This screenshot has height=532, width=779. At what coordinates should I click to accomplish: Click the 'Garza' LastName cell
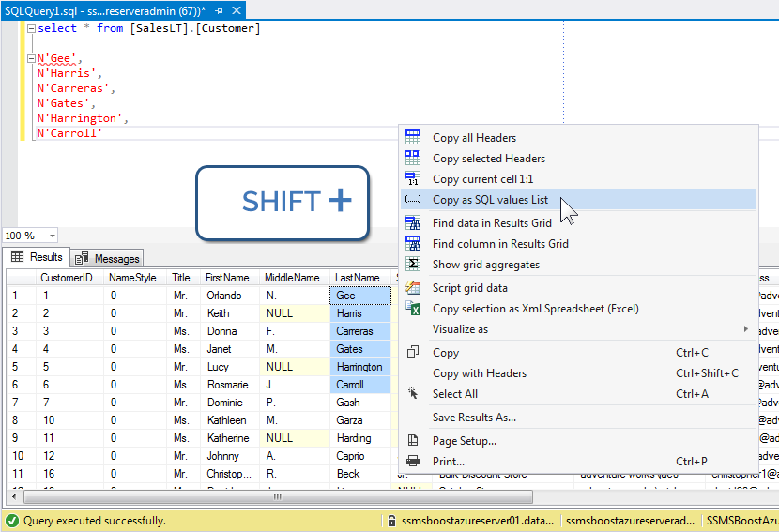click(x=360, y=420)
